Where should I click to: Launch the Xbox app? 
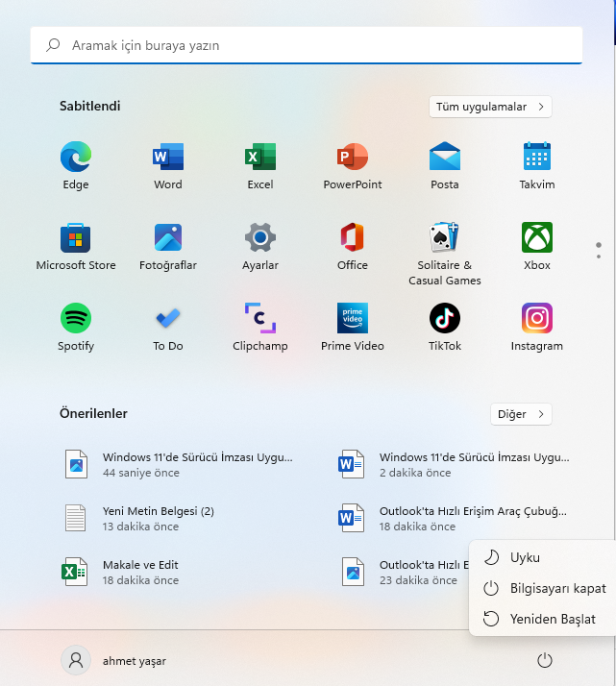pyautogui.click(x=537, y=246)
